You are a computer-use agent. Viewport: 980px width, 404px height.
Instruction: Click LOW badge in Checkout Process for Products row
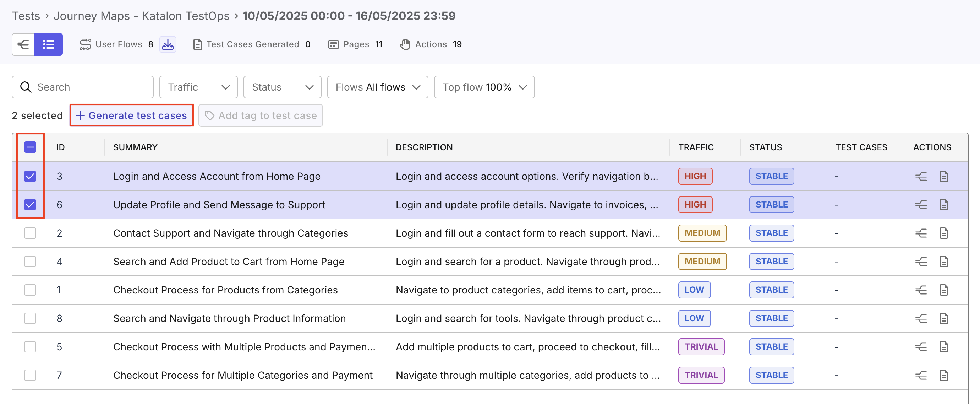coord(694,290)
